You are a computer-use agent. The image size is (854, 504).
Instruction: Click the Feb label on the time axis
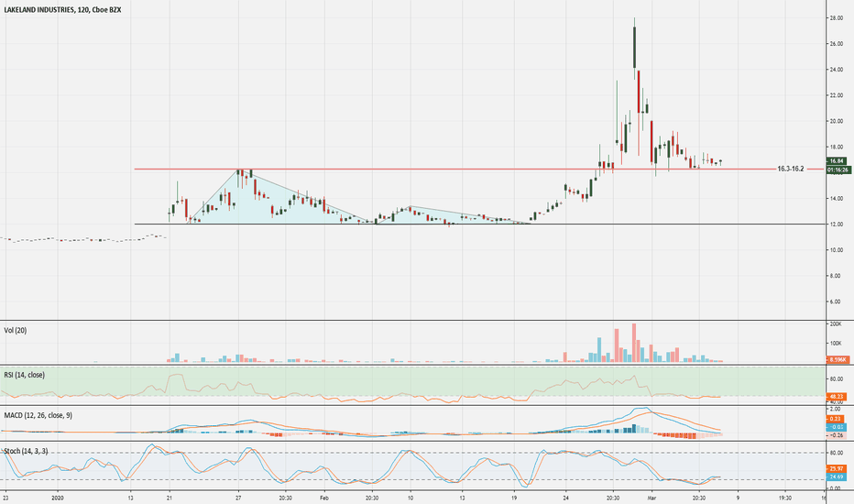click(324, 498)
